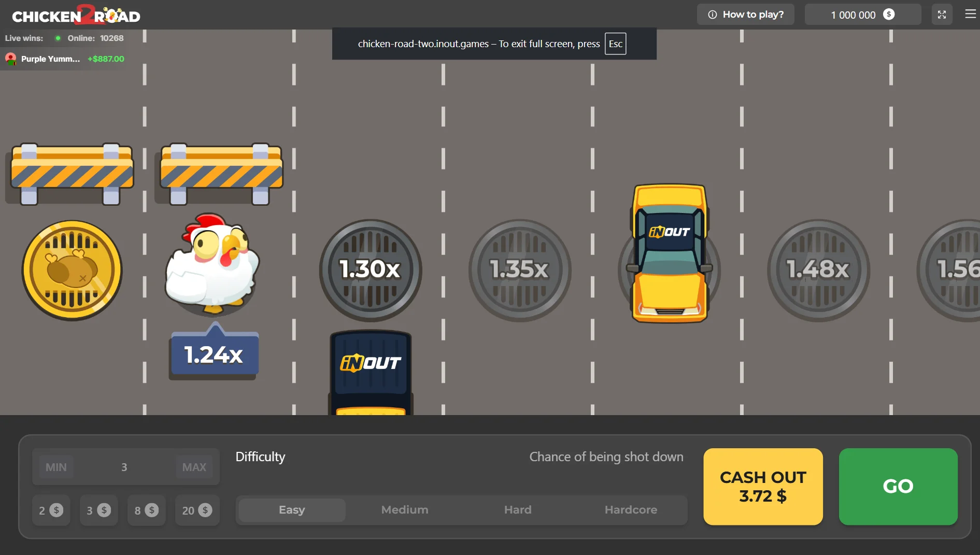Select the 1.56 manhole cover

coord(949,270)
